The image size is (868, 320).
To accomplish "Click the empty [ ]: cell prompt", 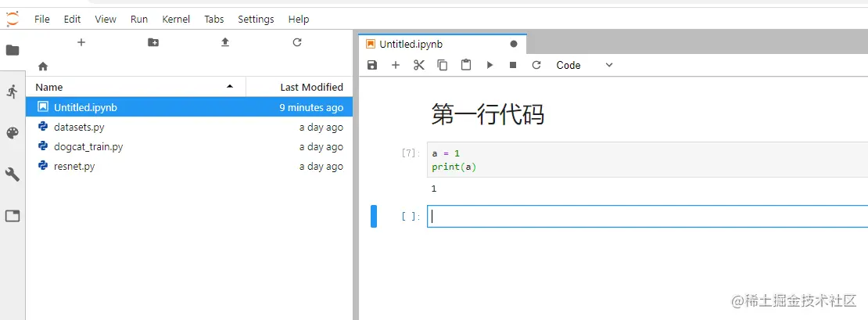I will point(411,217).
